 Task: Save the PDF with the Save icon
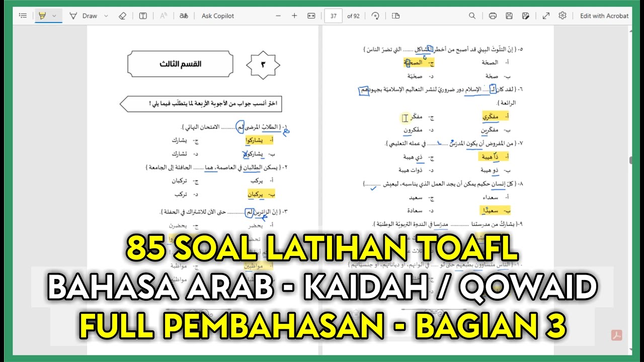click(x=509, y=16)
